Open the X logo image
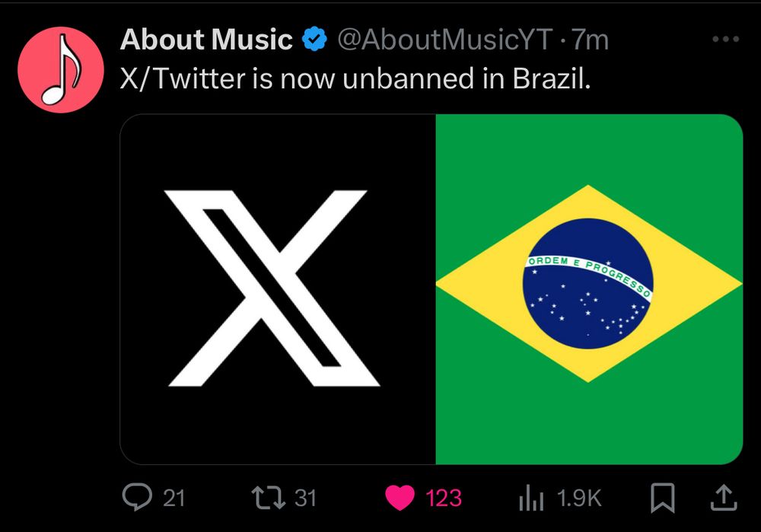This screenshot has height=532, width=761. coord(278,288)
